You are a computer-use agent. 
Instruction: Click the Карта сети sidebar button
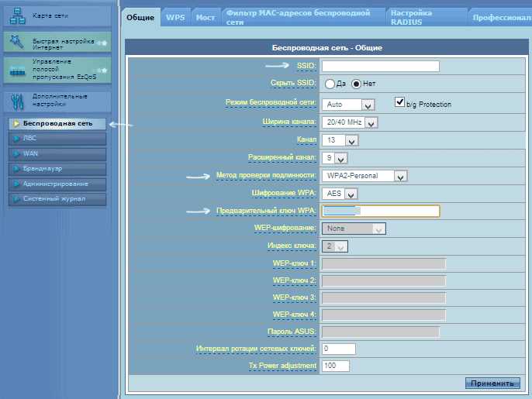tap(57, 16)
